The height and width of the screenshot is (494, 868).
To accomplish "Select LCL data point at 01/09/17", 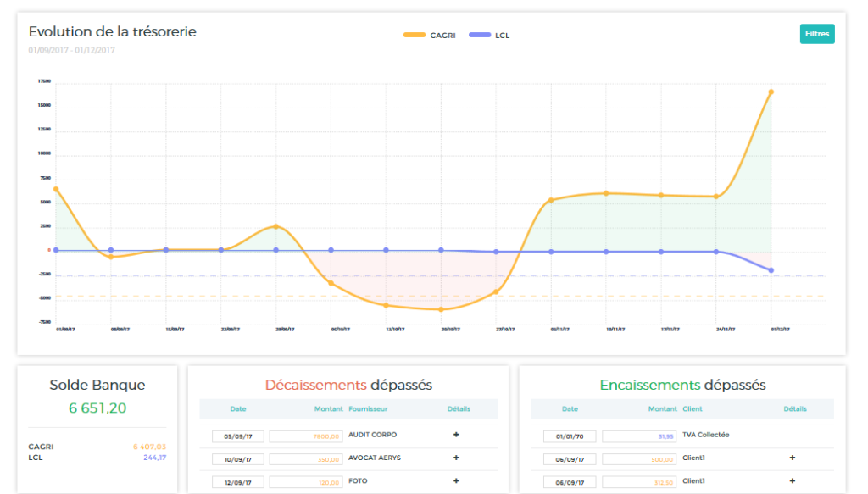I will 56,250.
